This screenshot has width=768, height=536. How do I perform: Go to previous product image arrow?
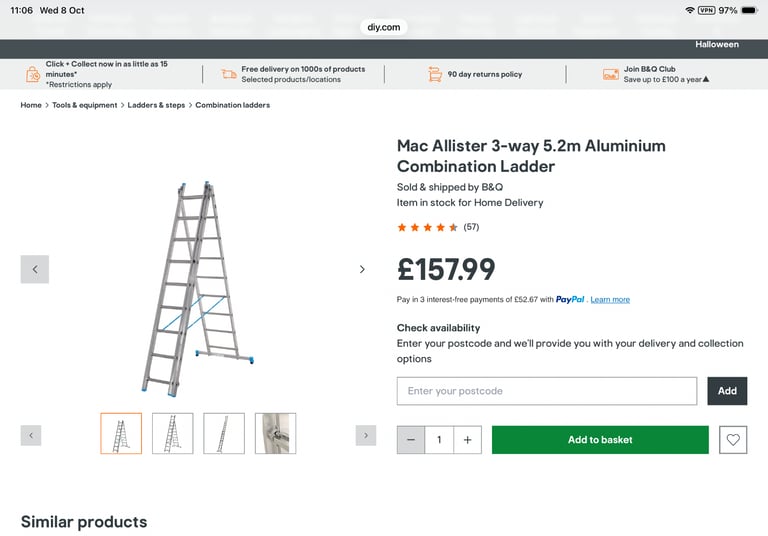(x=35, y=269)
